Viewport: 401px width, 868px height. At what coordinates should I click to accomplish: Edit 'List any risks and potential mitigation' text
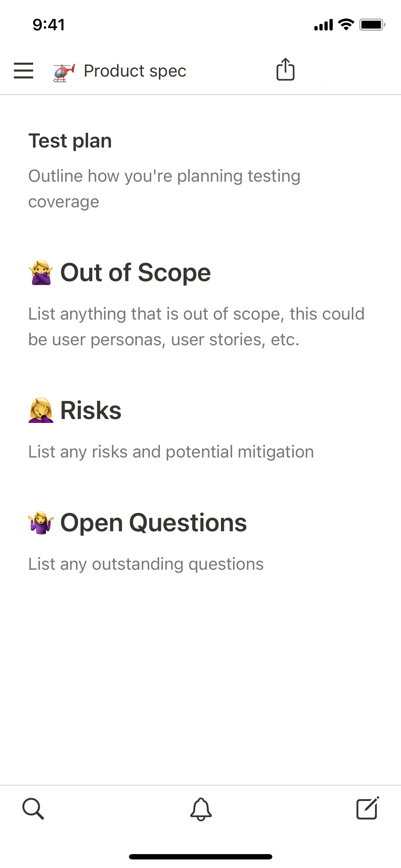[x=171, y=452]
